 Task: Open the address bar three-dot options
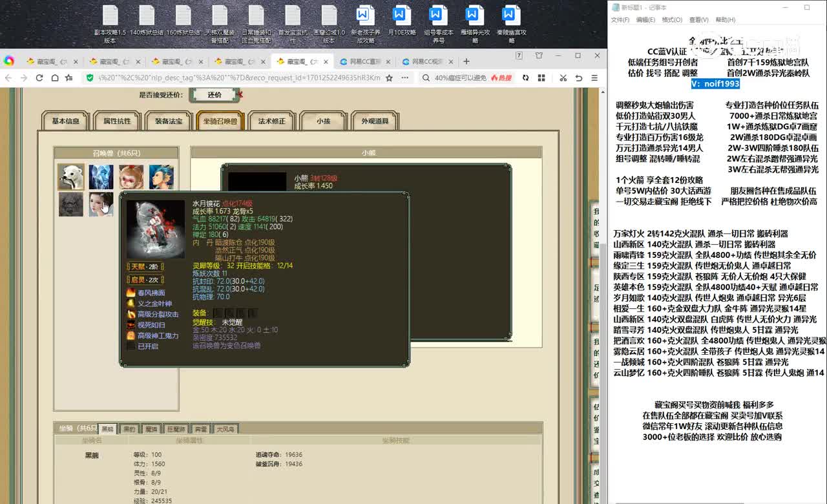pyautogui.click(x=406, y=78)
